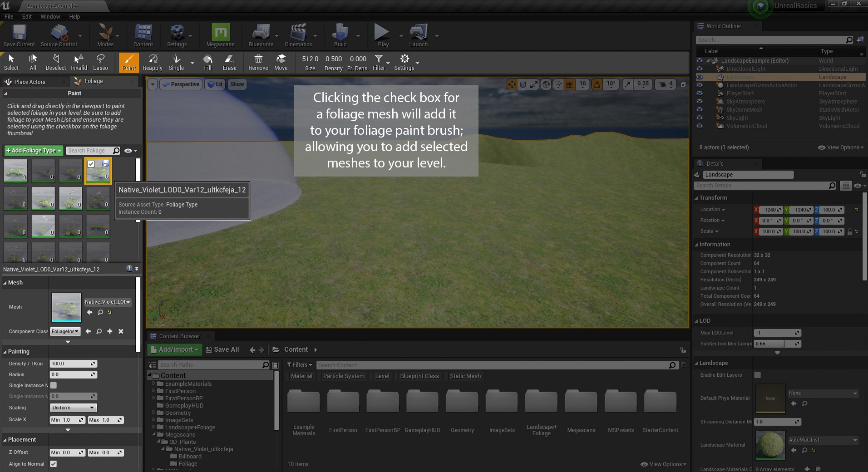868x472 pixels.
Task: Click the Play button icon
Action: (383, 35)
